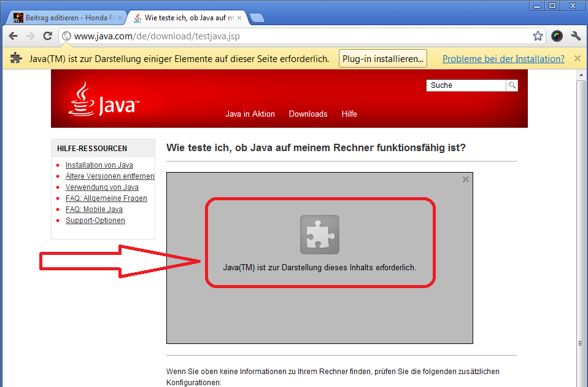
Task: Click the round camera extension icon
Action: point(557,36)
